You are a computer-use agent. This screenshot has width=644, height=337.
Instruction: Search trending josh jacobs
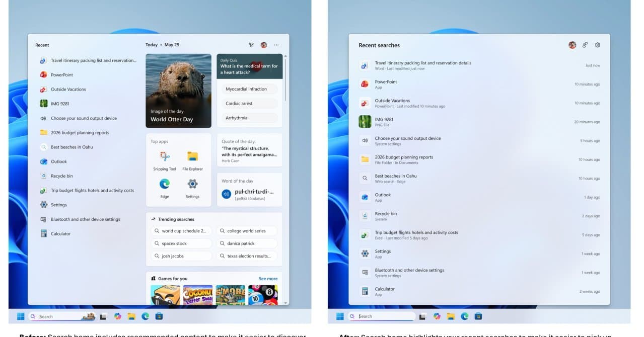click(181, 256)
